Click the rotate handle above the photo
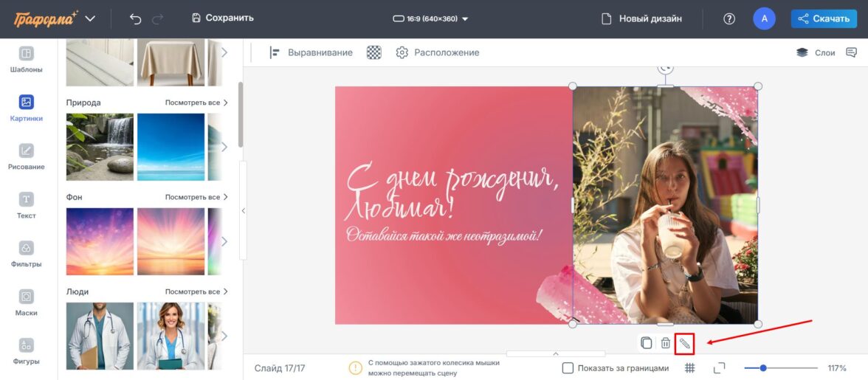The height and width of the screenshot is (380, 868). click(x=666, y=69)
